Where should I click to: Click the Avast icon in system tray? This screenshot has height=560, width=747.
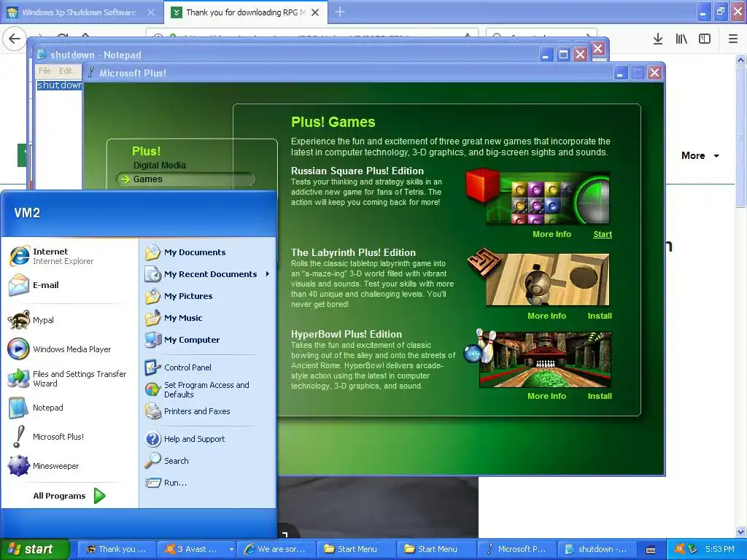pos(680,549)
